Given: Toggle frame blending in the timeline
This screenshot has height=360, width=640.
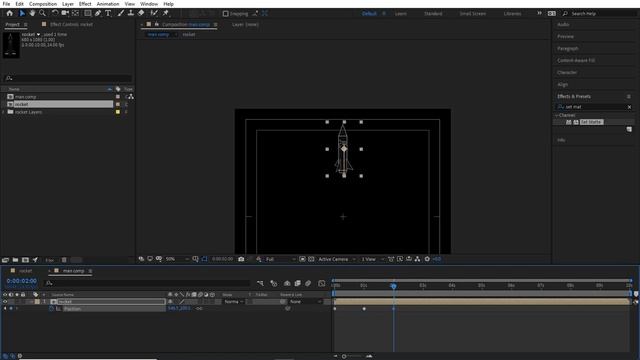Looking at the screenshot, I should tap(298, 283).
